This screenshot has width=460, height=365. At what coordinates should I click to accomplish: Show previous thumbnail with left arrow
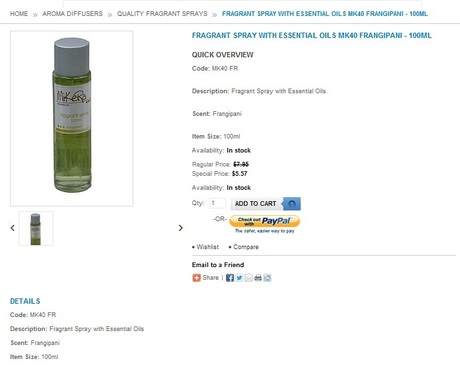point(13,228)
